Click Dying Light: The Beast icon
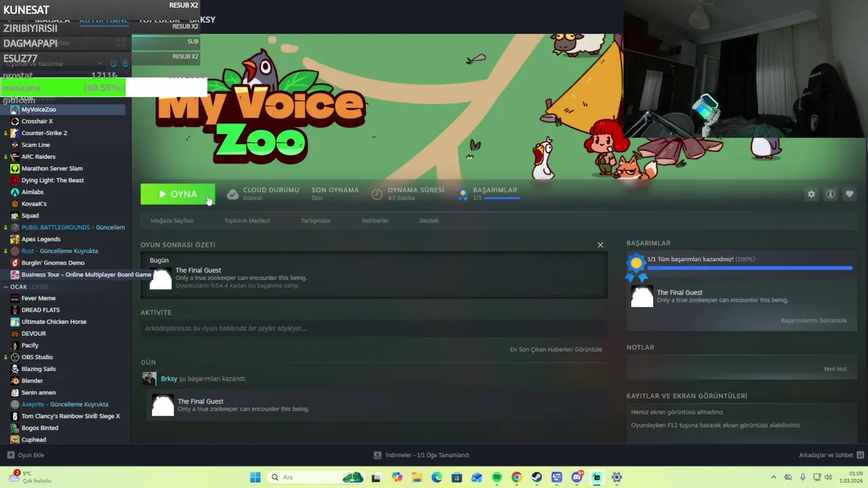 [15, 180]
